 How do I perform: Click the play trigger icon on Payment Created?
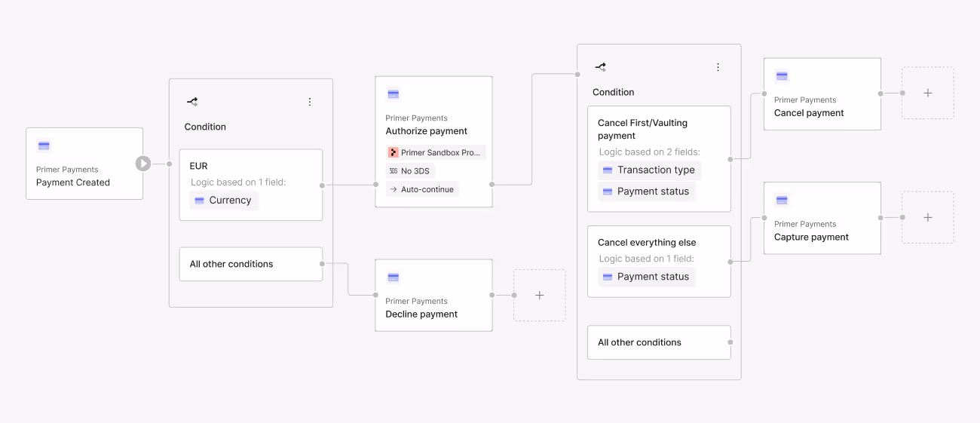(x=143, y=164)
